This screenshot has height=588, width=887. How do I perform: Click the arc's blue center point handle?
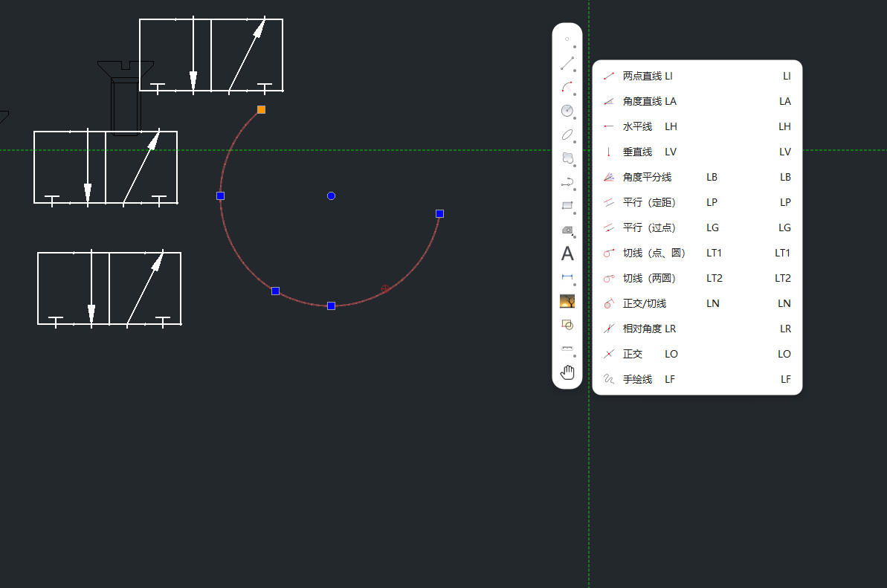click(332, 196)
